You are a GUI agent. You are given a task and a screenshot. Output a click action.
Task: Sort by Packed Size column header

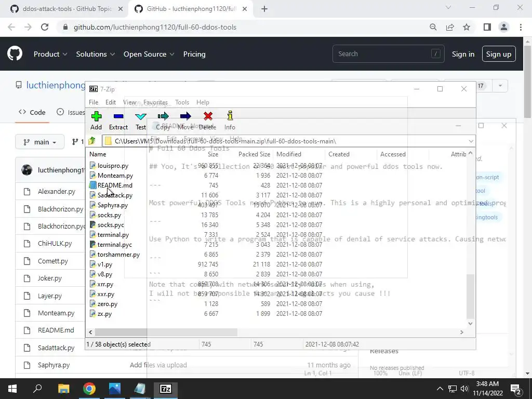pos(254,154)
